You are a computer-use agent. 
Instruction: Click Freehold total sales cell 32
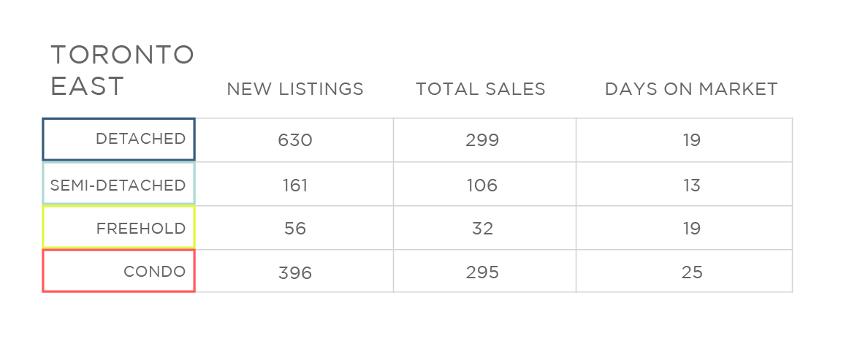(x=482, y=228)
